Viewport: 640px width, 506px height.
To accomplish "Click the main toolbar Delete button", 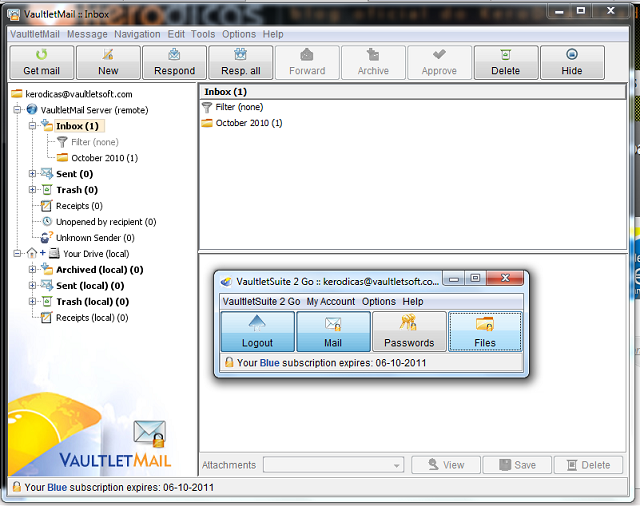I will click(506, 62).
